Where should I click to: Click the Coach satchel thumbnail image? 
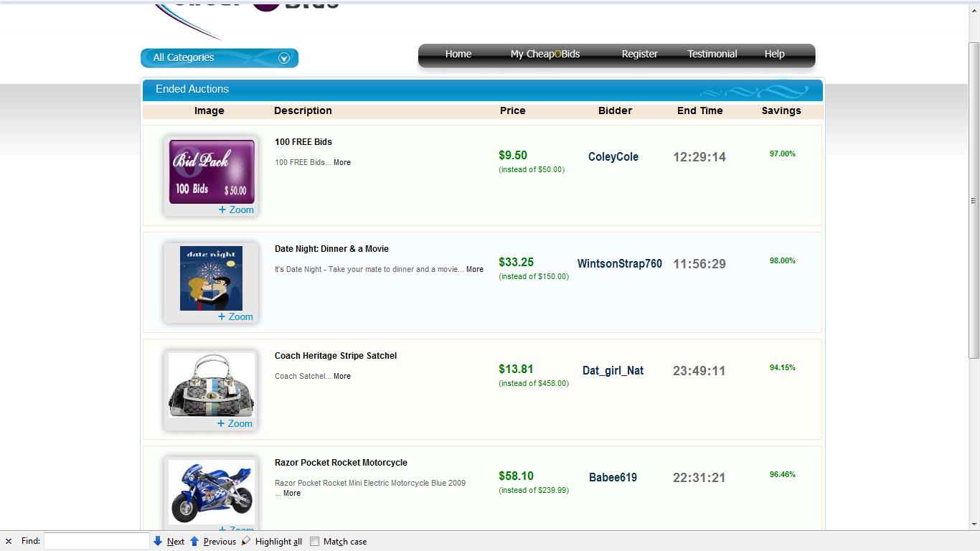click(212, 385)
